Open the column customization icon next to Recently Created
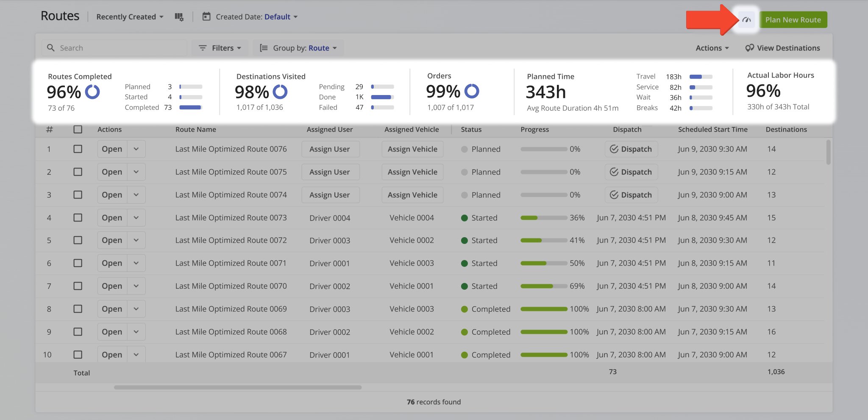This screenshot has width=868, height=420. click(x=179, y=17)
